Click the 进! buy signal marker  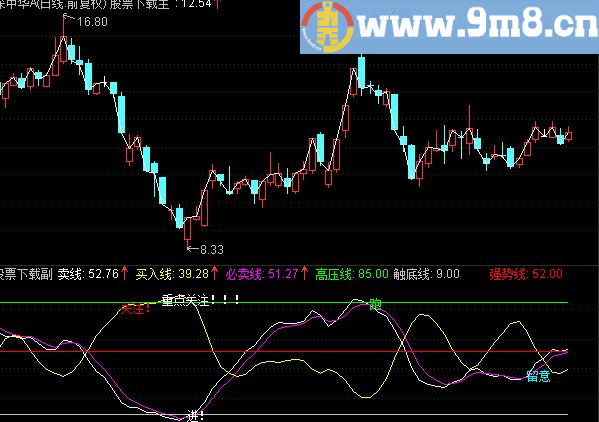pos(196,416)
